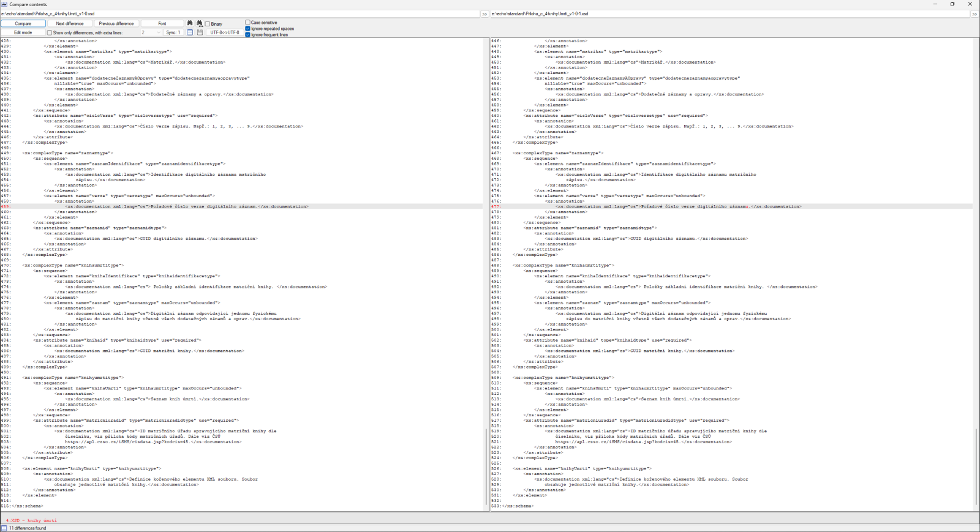Image resolution: width=980 pixels, height=532 pixels.
Task: Click left line 515 closing xs:schema
Action: (x=27, y=506)
